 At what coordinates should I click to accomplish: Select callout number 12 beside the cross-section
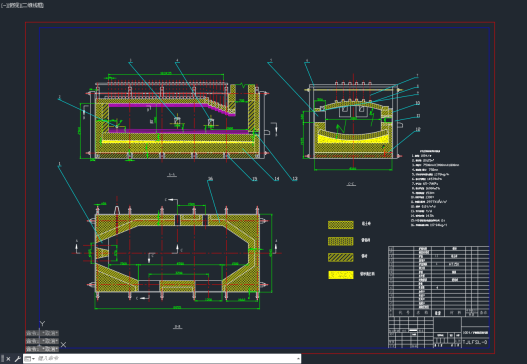point(418,129)
